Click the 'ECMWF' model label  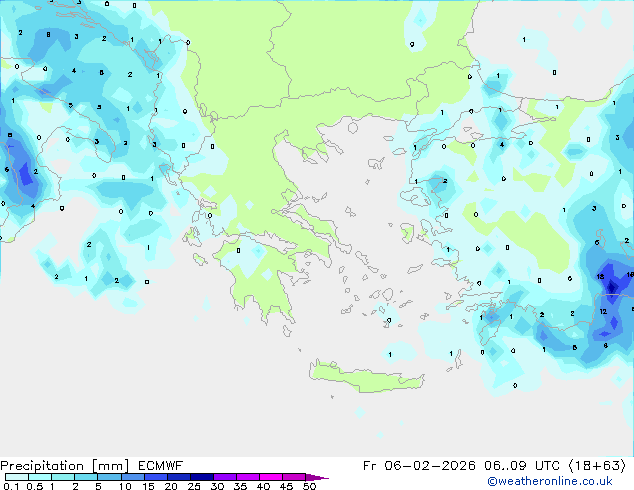click(161, 466)
